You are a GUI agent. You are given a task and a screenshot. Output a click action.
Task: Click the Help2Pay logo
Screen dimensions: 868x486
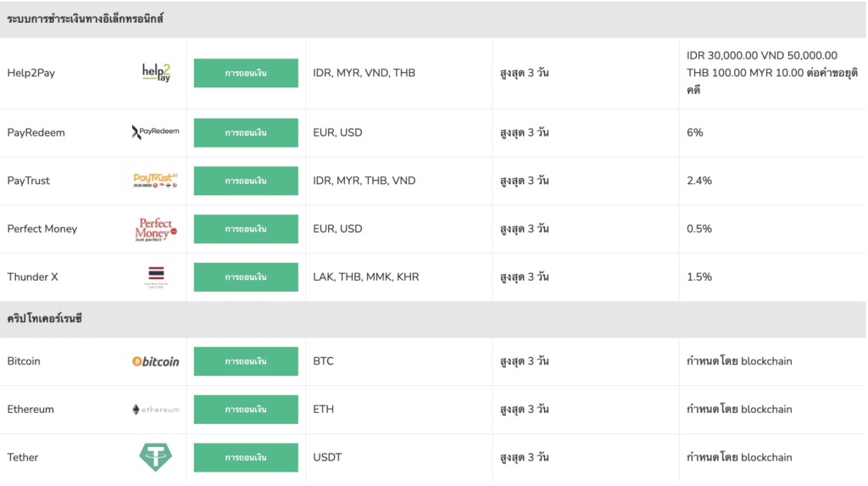click(x=156, y=73)
